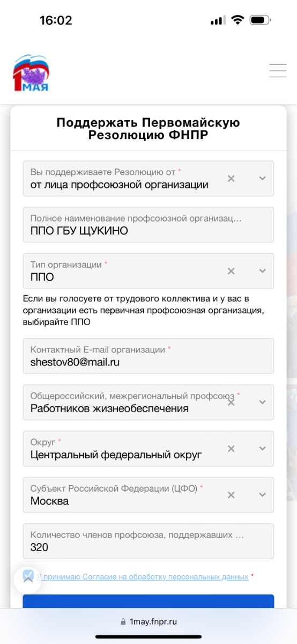The height and width of the screenshot is (644, 297).
Task: Edit the Количество членов профсоюза field
Action: tap(148, 541)
